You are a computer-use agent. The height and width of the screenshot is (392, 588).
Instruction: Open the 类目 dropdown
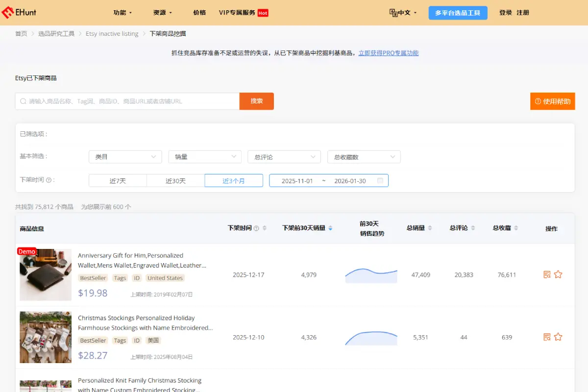coord(125,156)
